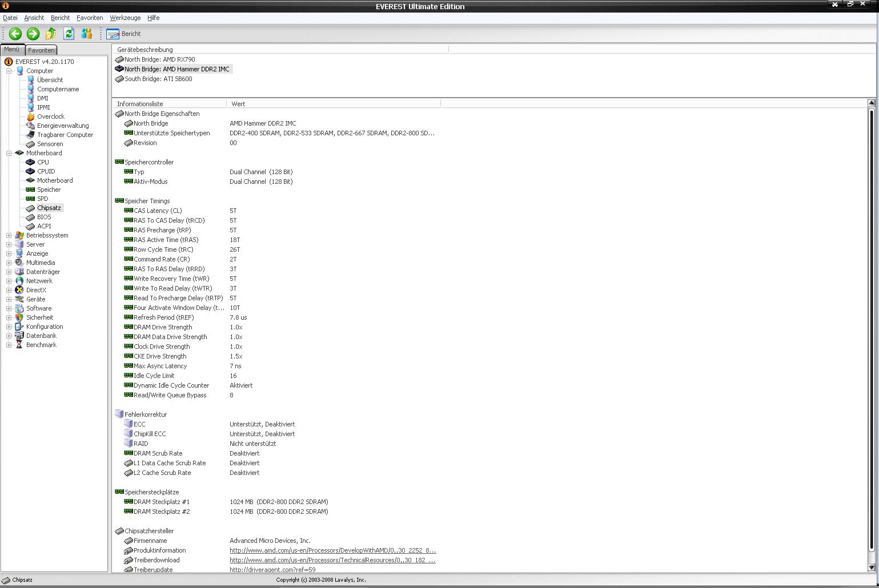Click the Up level toolbar icon

(x=51, y=34)
